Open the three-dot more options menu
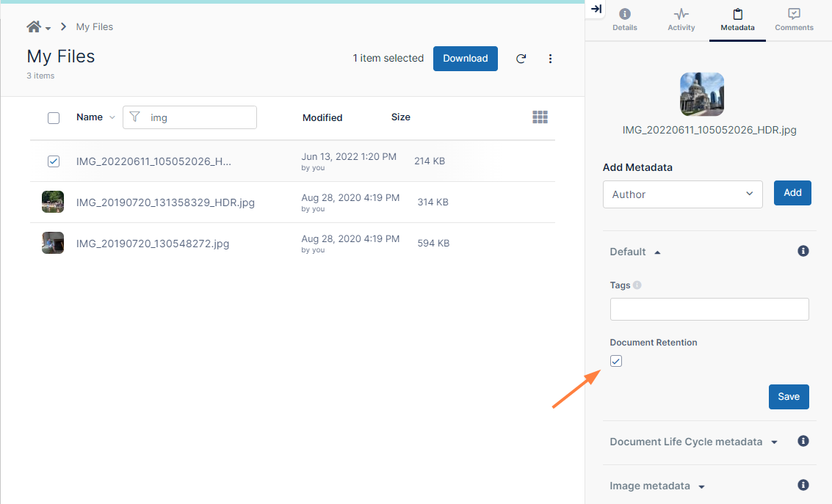This screenshot has width=832, height=504. click(x=551, y=59)
